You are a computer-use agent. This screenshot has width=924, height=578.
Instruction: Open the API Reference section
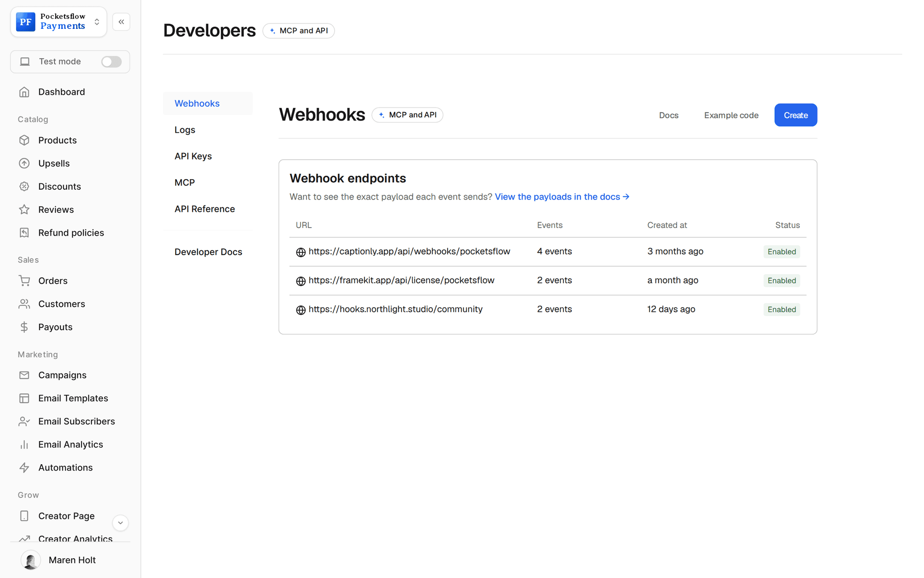click(x=208, y=209)
